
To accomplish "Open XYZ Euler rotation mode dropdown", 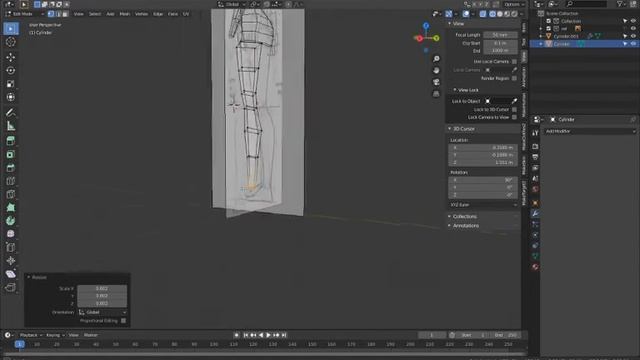I will point(483,205).
